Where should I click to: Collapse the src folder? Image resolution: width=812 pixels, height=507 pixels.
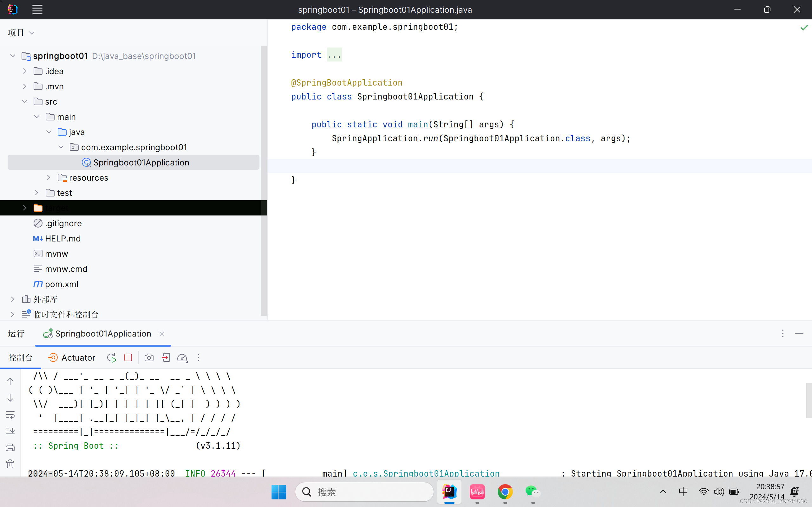pos(25,102)
